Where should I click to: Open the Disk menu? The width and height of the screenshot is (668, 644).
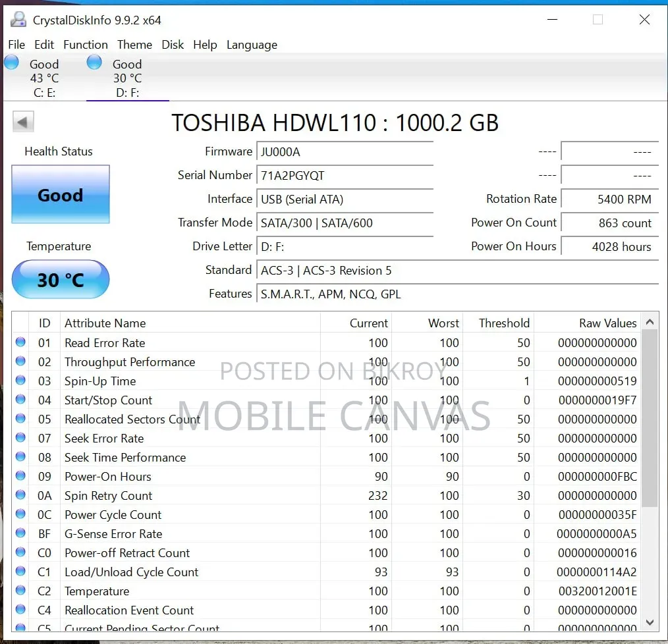coord(173,45)
